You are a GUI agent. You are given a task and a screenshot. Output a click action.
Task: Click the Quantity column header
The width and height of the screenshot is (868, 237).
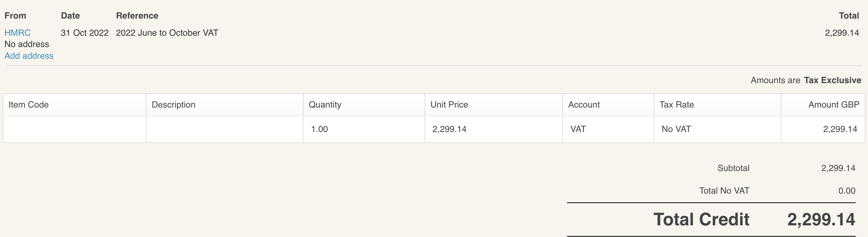(x=325, y=105)
